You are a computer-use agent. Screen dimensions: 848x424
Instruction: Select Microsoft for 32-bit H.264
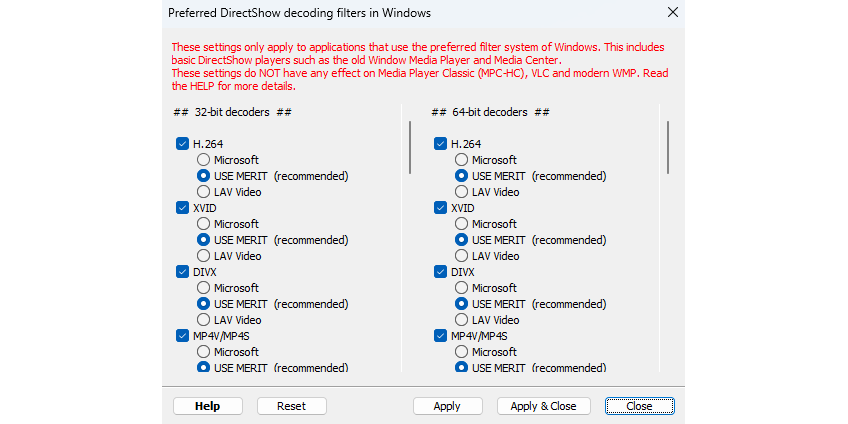pos(204,160)
